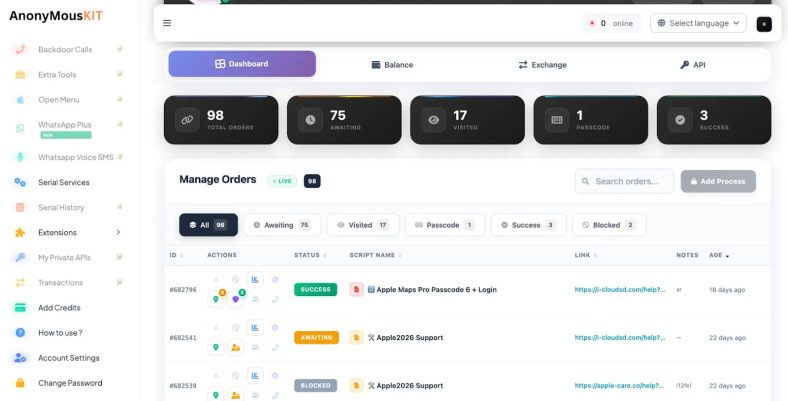Toggle the LIVE indicator badge
This screenshot has height=401, width=788.
[282, 181]
